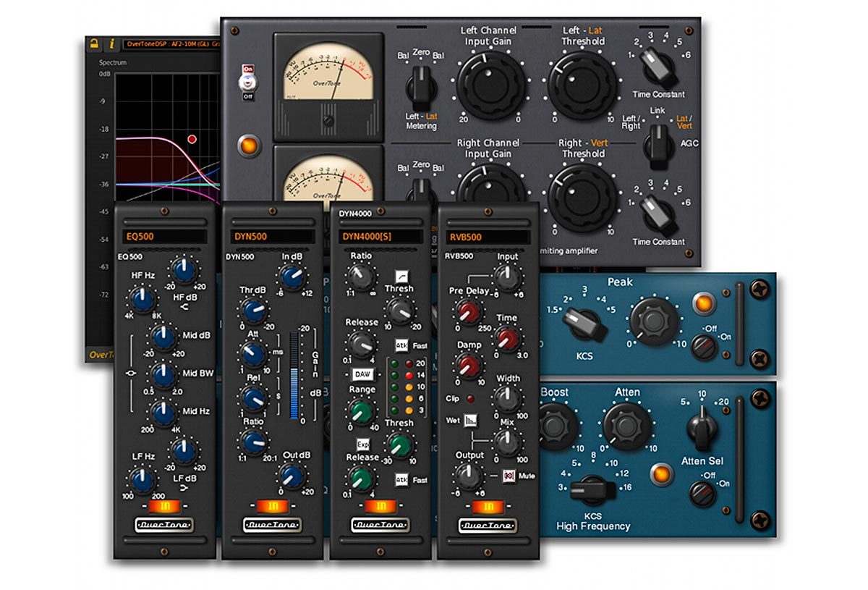Flip the On/Off power switch on the limiter
This screenshot has height=590, width=868.
[249, 81]
